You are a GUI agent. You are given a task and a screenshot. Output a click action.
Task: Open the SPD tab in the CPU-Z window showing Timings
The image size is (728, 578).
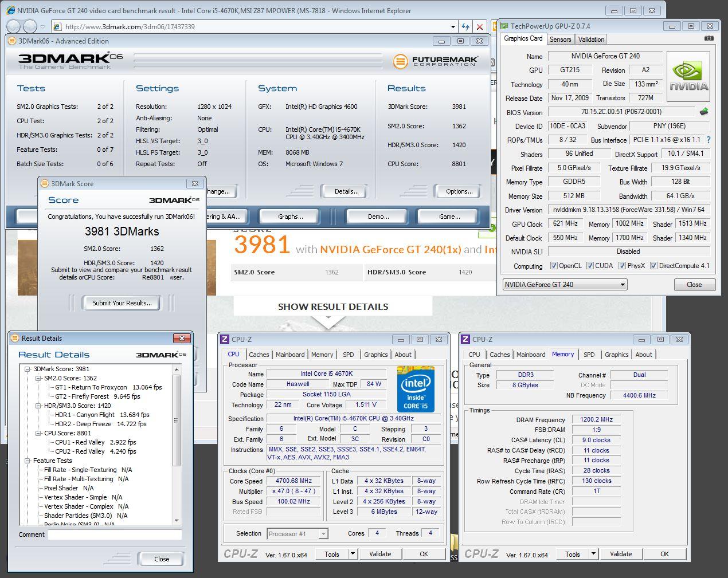(589, 355)
